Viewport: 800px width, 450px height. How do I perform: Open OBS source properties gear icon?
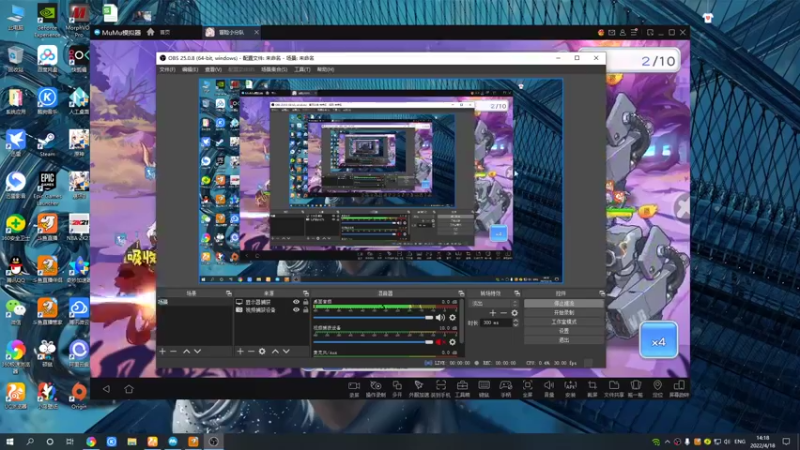point(262,352)
